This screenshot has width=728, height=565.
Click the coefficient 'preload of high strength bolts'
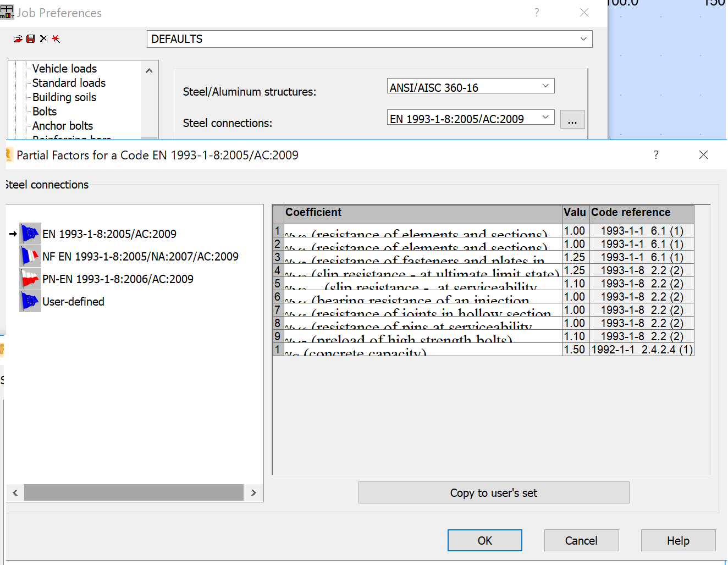pos(423,336)
